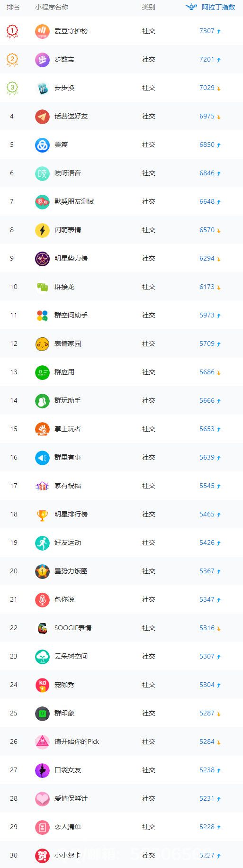
Task: Click index value 7307 for 爱豆守护榜
Action: [207, 31]
